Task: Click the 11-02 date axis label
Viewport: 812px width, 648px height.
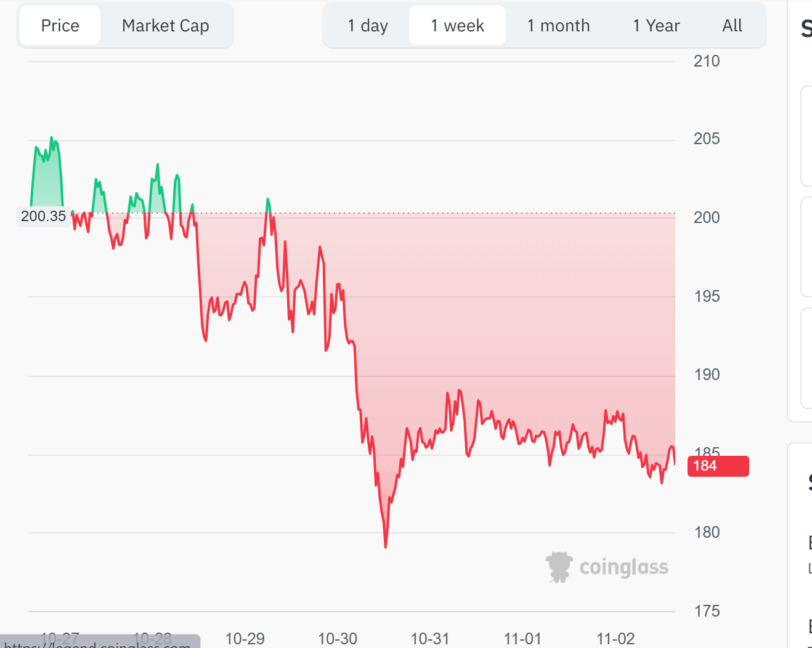Action: 615,639
